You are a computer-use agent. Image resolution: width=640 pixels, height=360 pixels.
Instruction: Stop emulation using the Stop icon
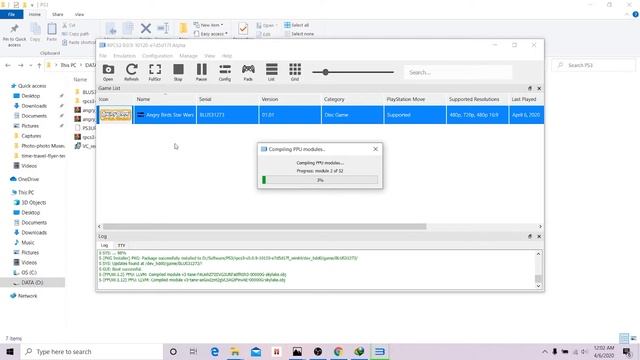tap(178, 72)
